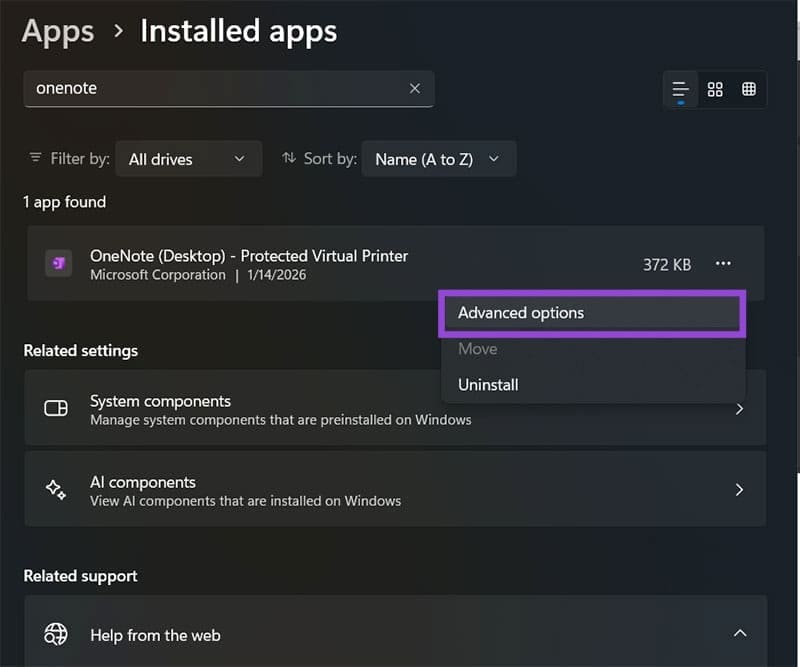Collapse the Help from the web section
800x667 pixels.
click(740, 633)
